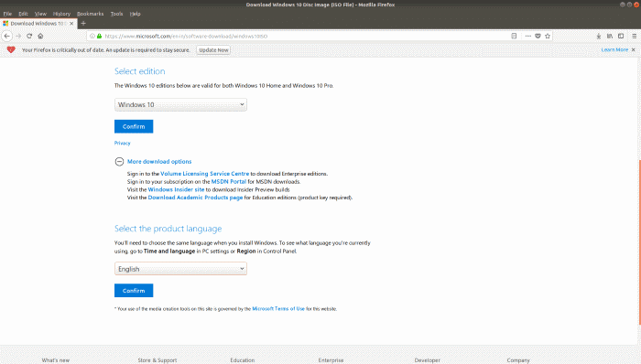Go back using the Firefox back arrow
Screen dimensions: 641x364
tap(7, 36)
